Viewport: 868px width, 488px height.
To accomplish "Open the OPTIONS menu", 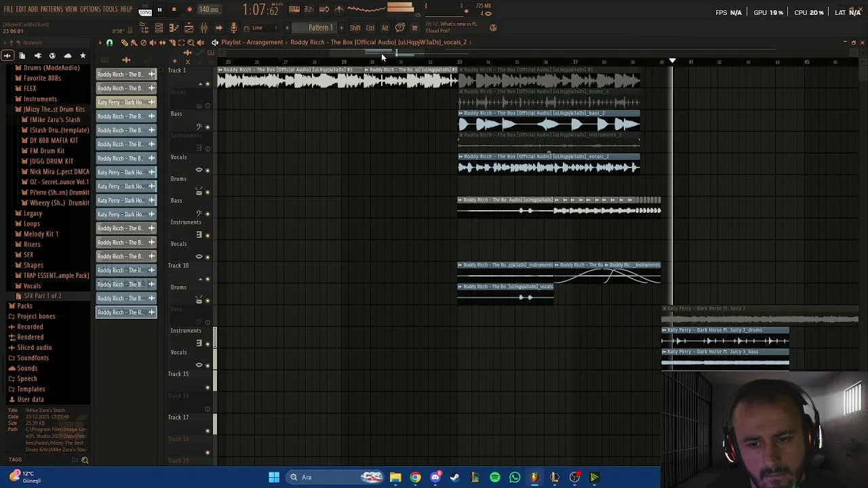I will click(x=90, y=9).
